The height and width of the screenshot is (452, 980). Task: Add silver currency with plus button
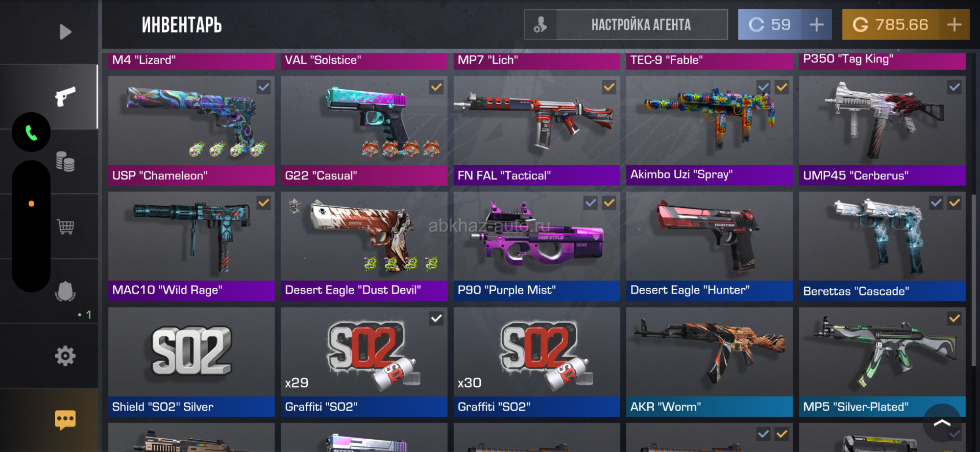(x=817, y=24)
